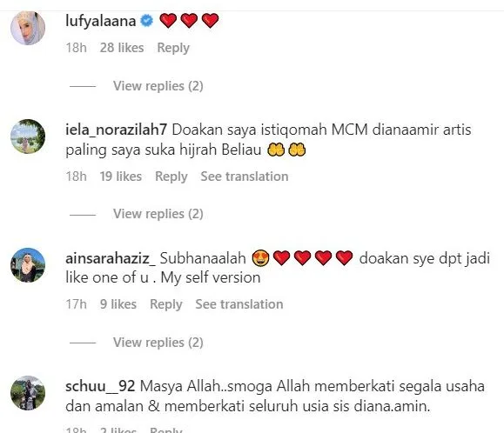The height and width of the screenshot is (433, 504).
Task: Open iela_norazilah7's profile avatar
Action: click(x=28, y=137)
